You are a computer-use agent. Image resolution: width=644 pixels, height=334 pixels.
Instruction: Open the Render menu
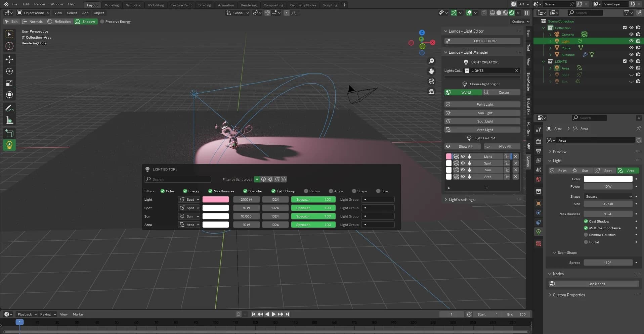click(x=40, y=4)
